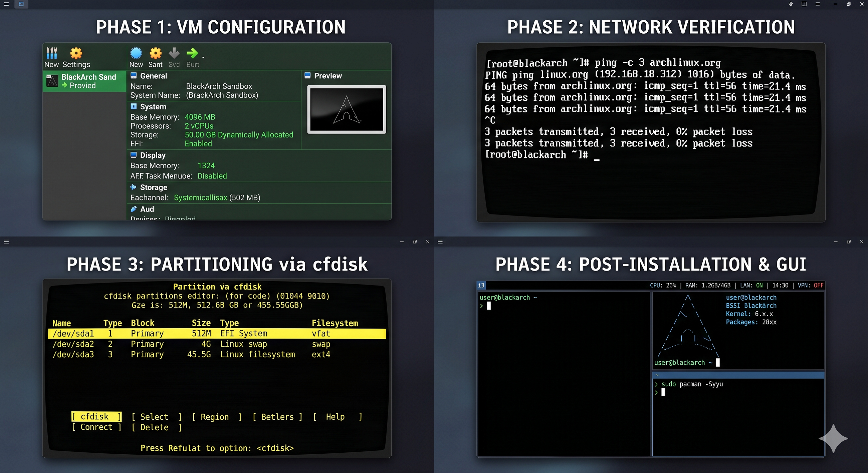Click the 4096 MB base memory value
Screen dimensions: 868x473
pos(200,117)
